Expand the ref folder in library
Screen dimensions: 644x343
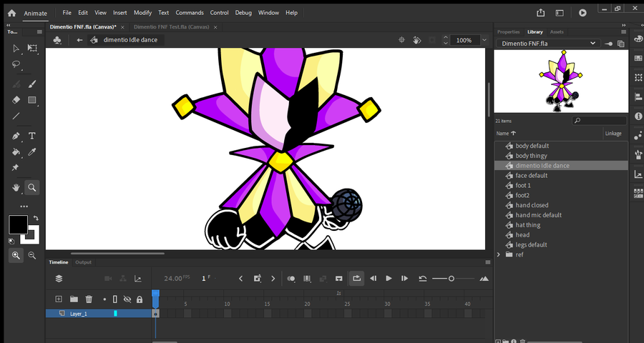click(x=499, y=255)
